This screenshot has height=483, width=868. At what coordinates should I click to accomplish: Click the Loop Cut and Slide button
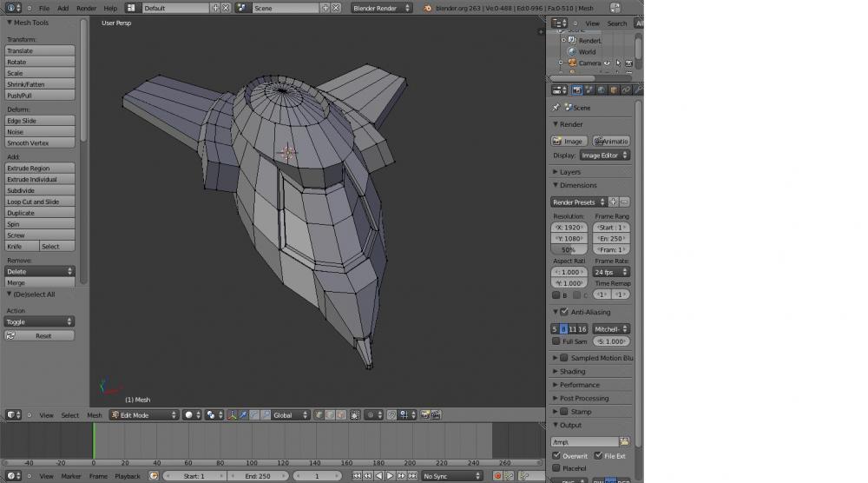click(x=39, y=202)
